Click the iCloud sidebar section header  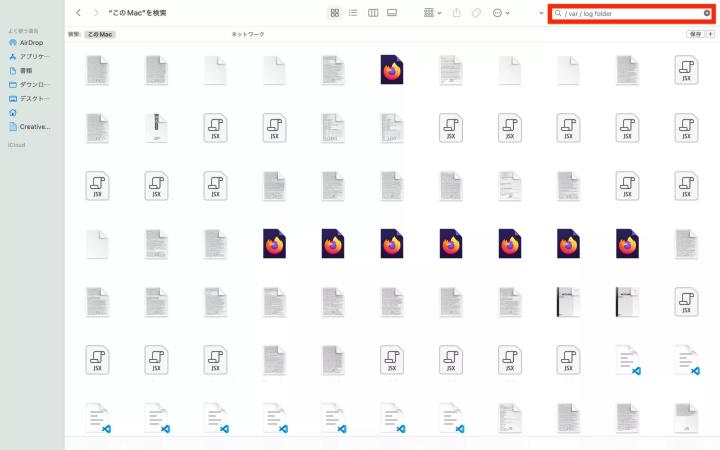(x=17, y=145)
